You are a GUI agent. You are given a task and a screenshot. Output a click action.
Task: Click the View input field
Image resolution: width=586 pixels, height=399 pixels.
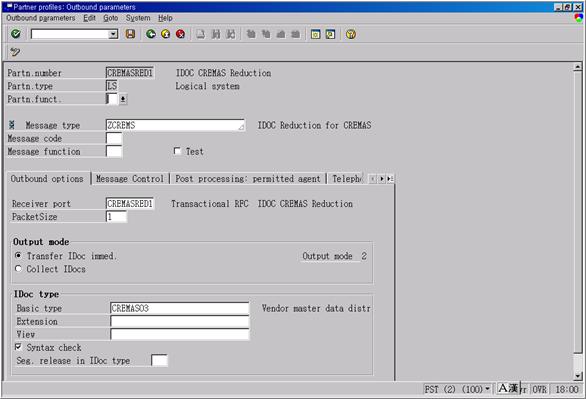coord(180,334)
